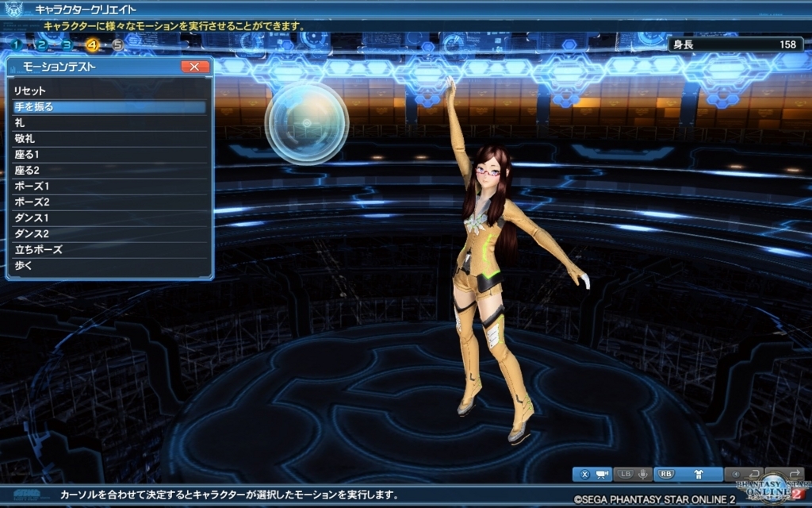This screenshot has height=508, width=812.
Task: Start the ダンス2 dance motion
Action: pos(109,234)
